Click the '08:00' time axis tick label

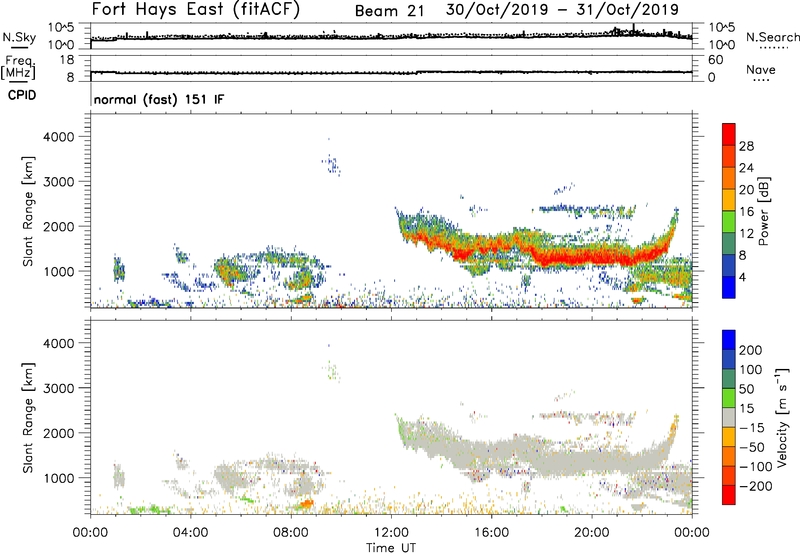pyautogui.click(x=291, y=533)
